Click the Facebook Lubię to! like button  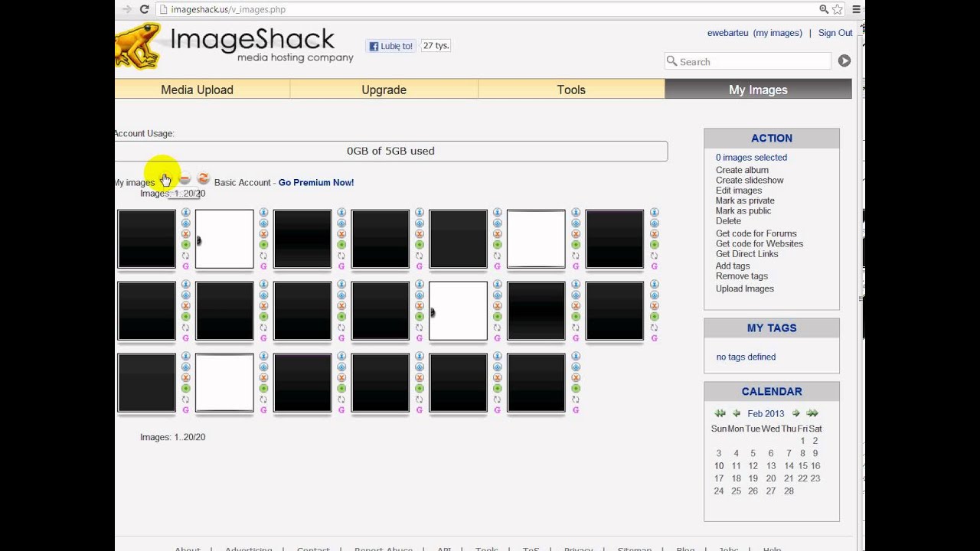click(x=391, y=46)
